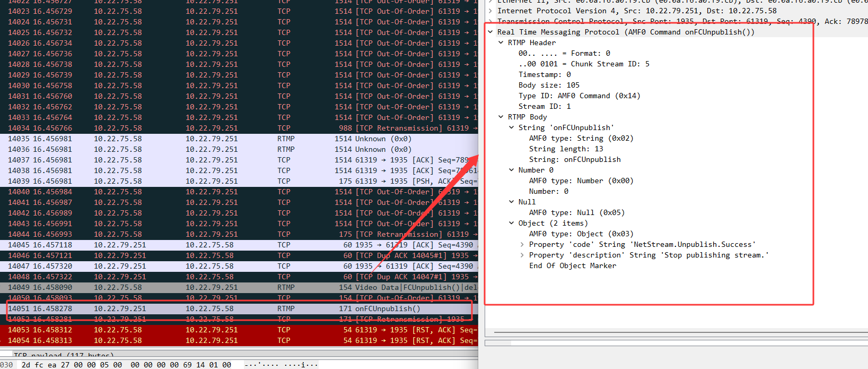The height and width of the screenshot is (369, 868).
Task: Select packet 14046 Dup ACK row
Action: (239, 255)
